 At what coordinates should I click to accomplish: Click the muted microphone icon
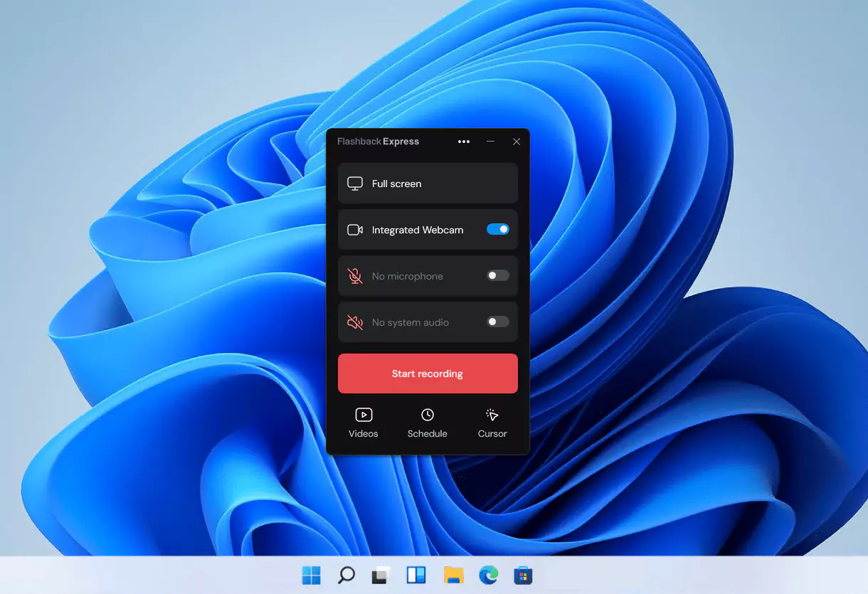pyautogui.click(x=355, y=276)
